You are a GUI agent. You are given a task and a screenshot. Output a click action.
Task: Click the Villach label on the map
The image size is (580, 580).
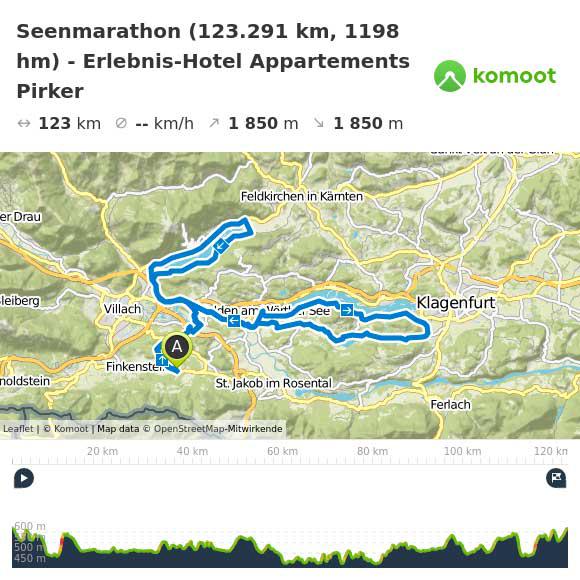122,309
